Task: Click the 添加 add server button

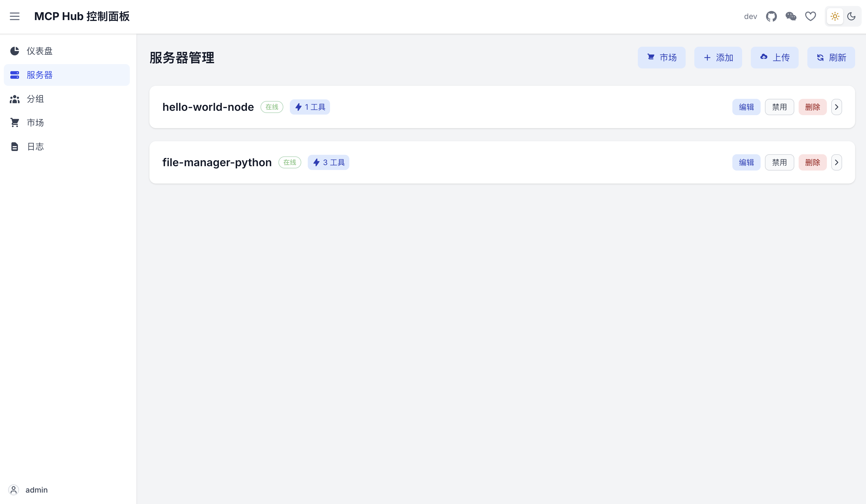Action: coord(718,58)
